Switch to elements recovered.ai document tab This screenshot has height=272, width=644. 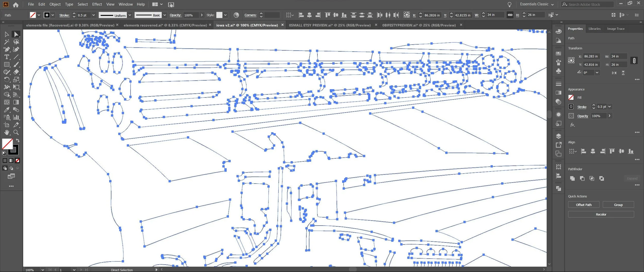pos(165,25)
